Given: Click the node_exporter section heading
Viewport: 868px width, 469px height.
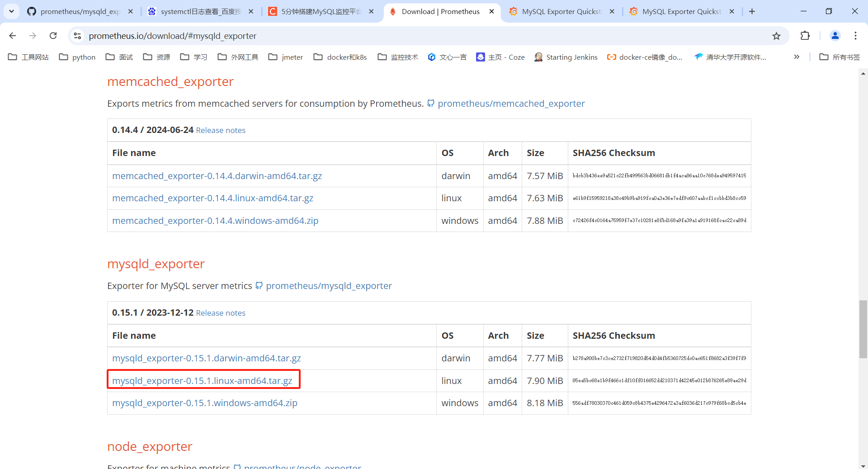Looking at the screenshot, I should (150, 446).
